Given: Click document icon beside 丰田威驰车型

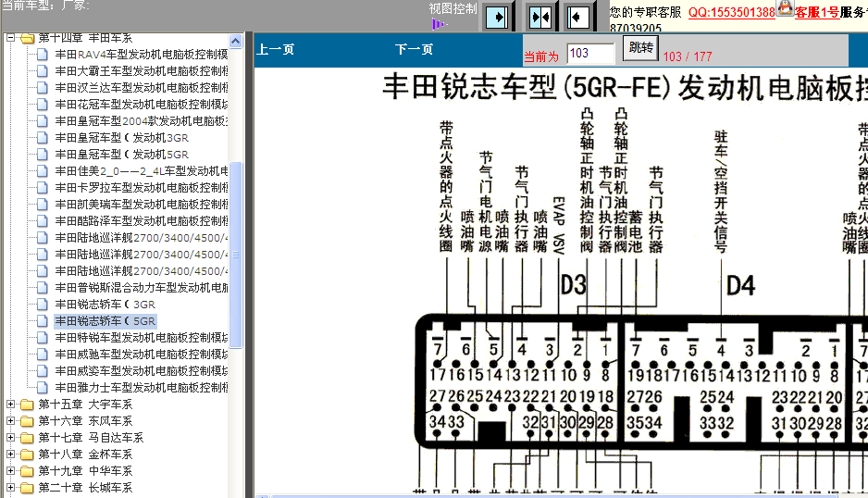Looking at the screenshot, I should click(42, 354).
